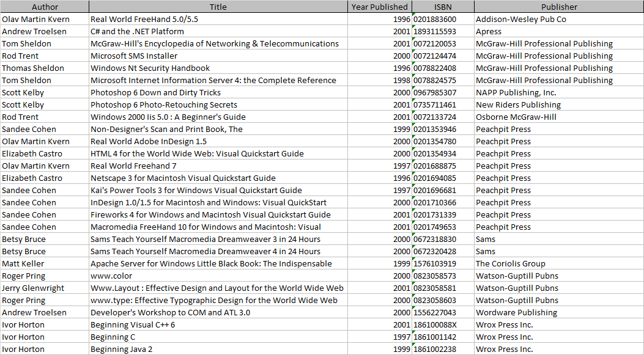Select 'Www.Layout : Effective Design and Layout' cell

coord(218,288)
